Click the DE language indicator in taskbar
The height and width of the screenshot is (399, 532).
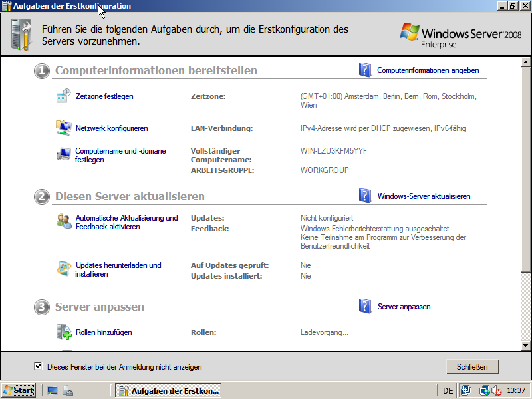click(x=448, y=391)
